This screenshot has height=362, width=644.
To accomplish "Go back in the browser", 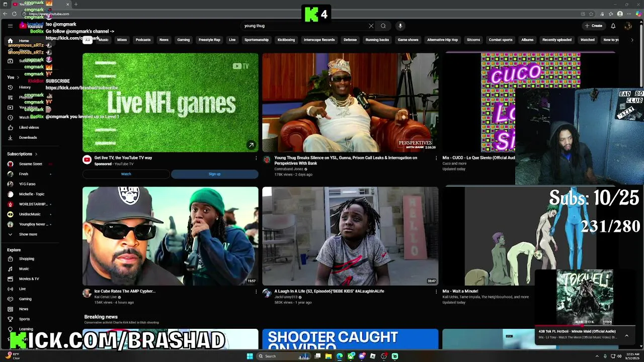I will [6, 14].
